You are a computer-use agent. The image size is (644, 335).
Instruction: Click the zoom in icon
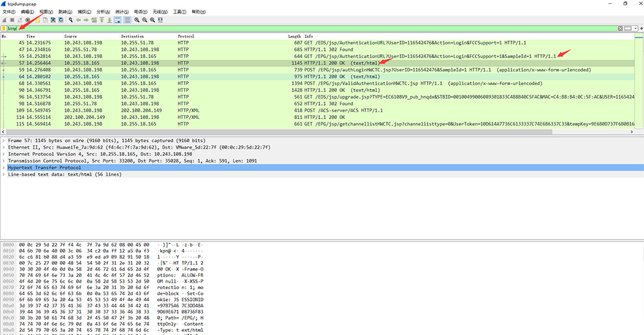coord(137,20)
